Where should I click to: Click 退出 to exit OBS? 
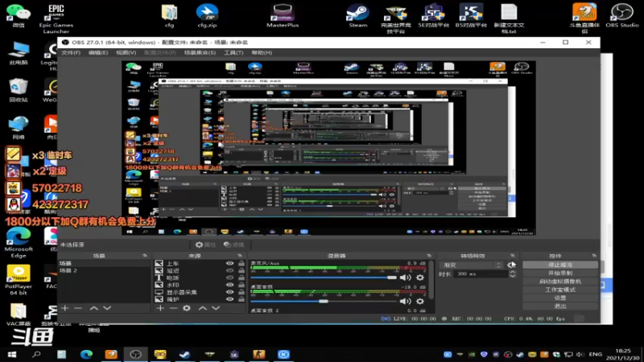pyautogui.click(x=560, y=306)
